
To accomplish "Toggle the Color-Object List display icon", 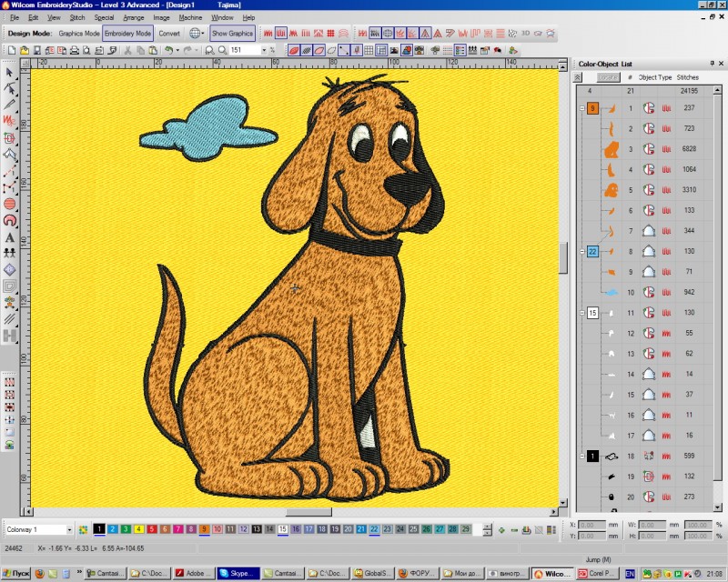I will coord(460,50).
